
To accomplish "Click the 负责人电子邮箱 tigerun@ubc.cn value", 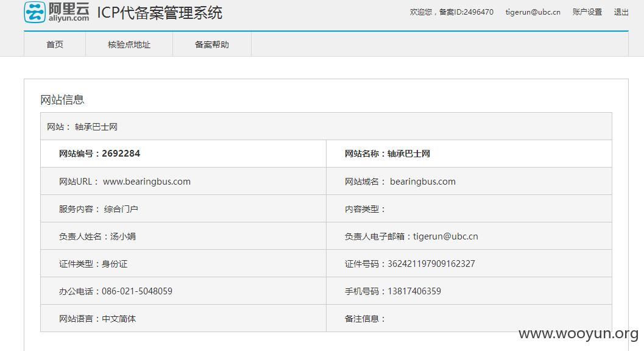I will pyautogui.click(x=445, y=236).
